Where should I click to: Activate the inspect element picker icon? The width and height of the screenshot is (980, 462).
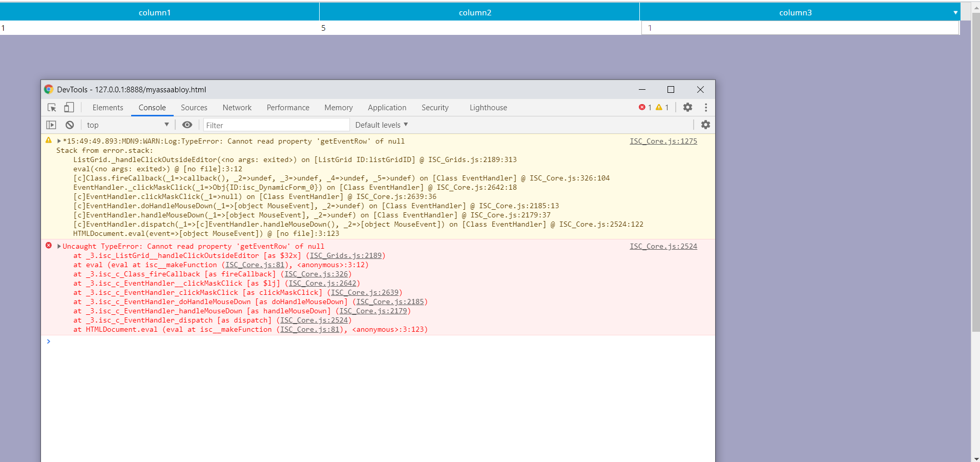coord(52,108)
